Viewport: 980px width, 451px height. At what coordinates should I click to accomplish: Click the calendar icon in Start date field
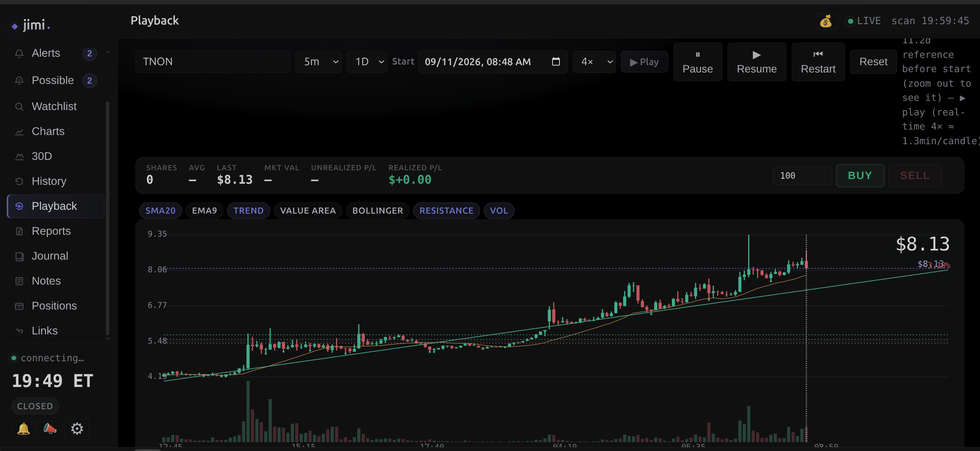556,62
